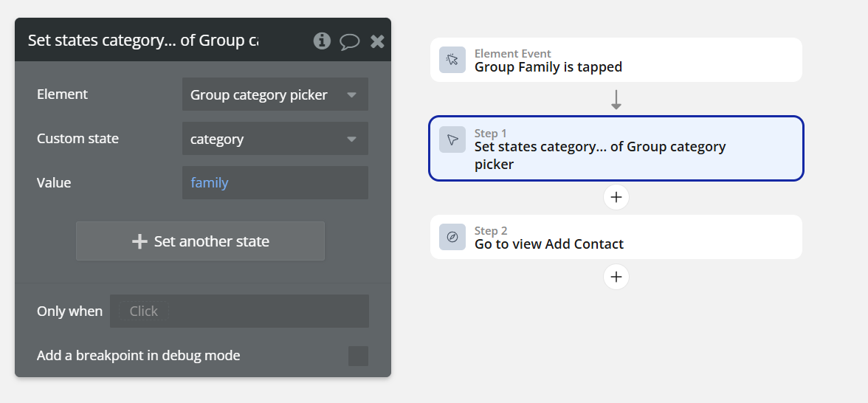Select the Group Family is tapped event

[x=616, y=60]
